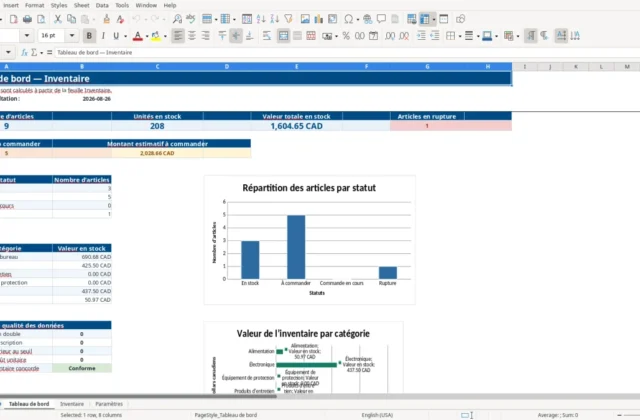This screenshot has width=640, height=420.
Task: Toggle align right button
Action: 205,36
